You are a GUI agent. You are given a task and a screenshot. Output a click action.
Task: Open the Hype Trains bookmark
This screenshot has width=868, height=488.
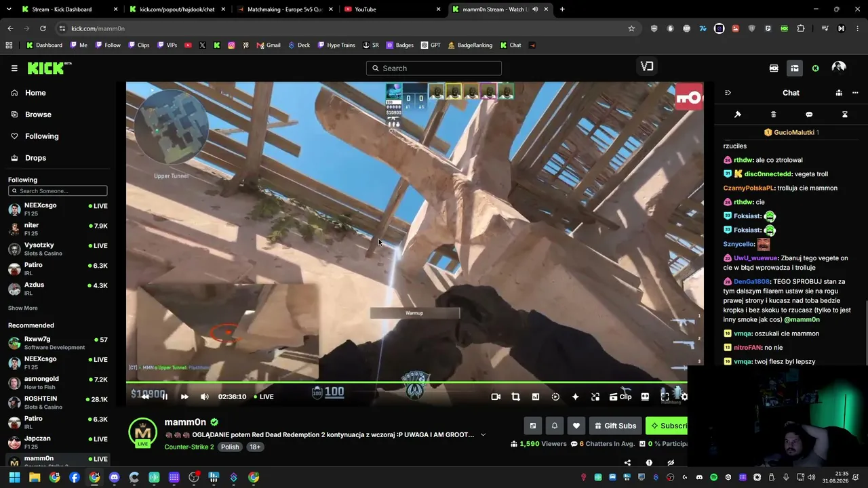tap(336, 45)
